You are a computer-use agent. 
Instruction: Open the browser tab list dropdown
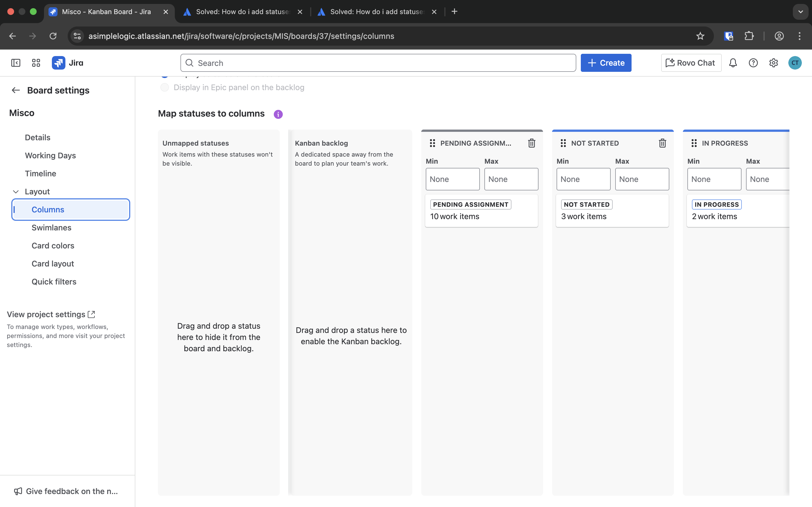801,12
